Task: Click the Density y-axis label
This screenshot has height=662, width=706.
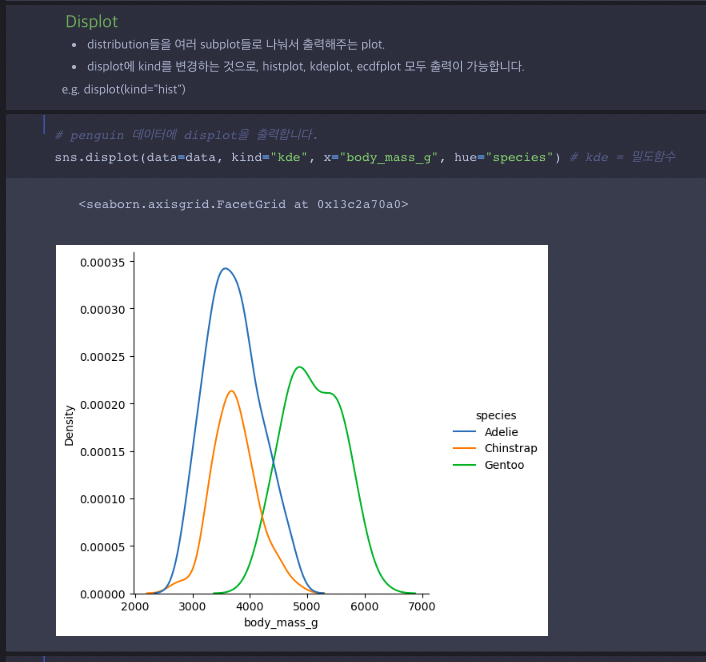Action: [69, 426]
